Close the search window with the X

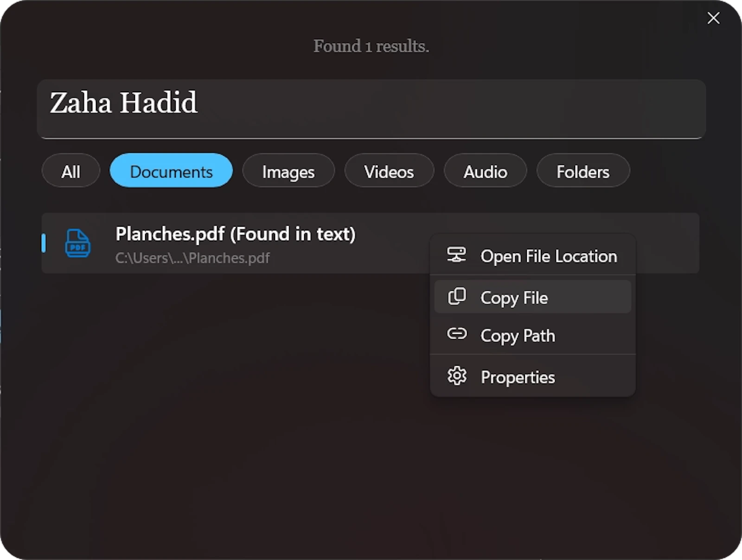(x=713, y=18)
